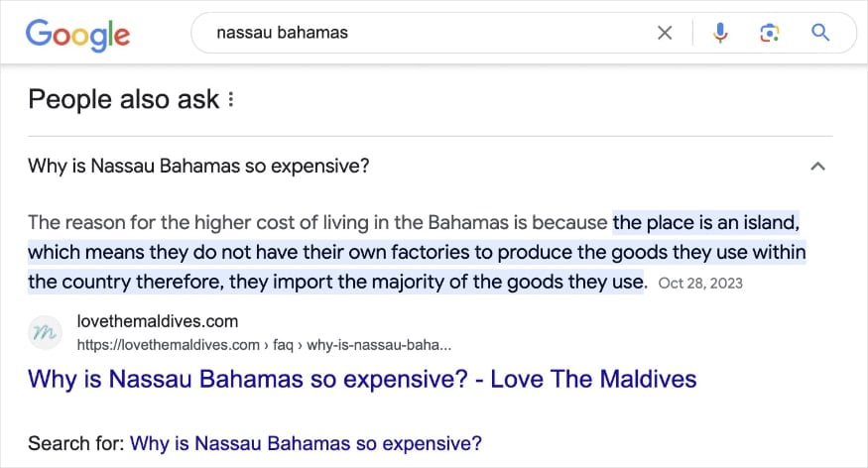868x468 pixels.
Task: Click the nassau bahamas search field
Action: [421, 33]
